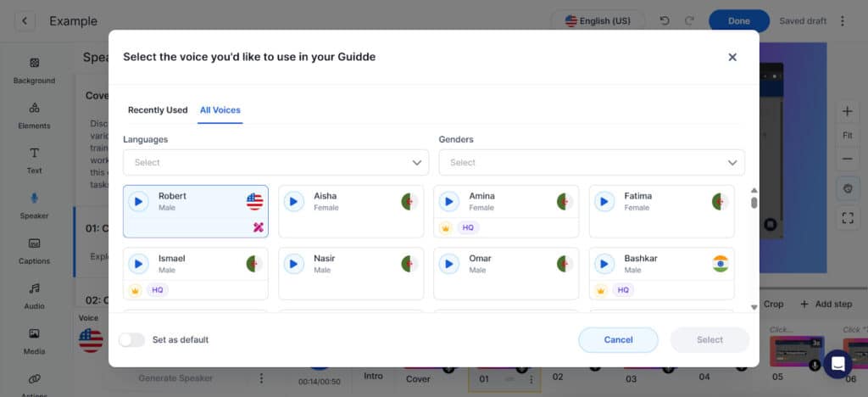Screen dimensions: 868x397
Task: Click the Example title text
Action: (73, 21)
